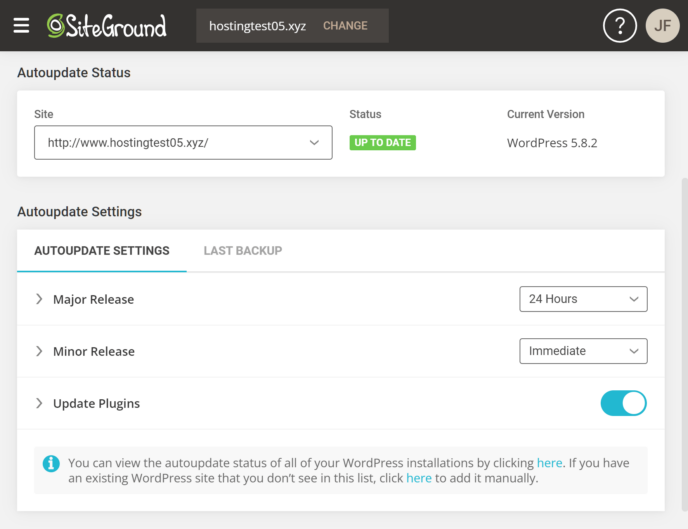This screenshot has width=688, height=529.
Task: Click the blue info icon in the notice
Action: click(51, 463)
